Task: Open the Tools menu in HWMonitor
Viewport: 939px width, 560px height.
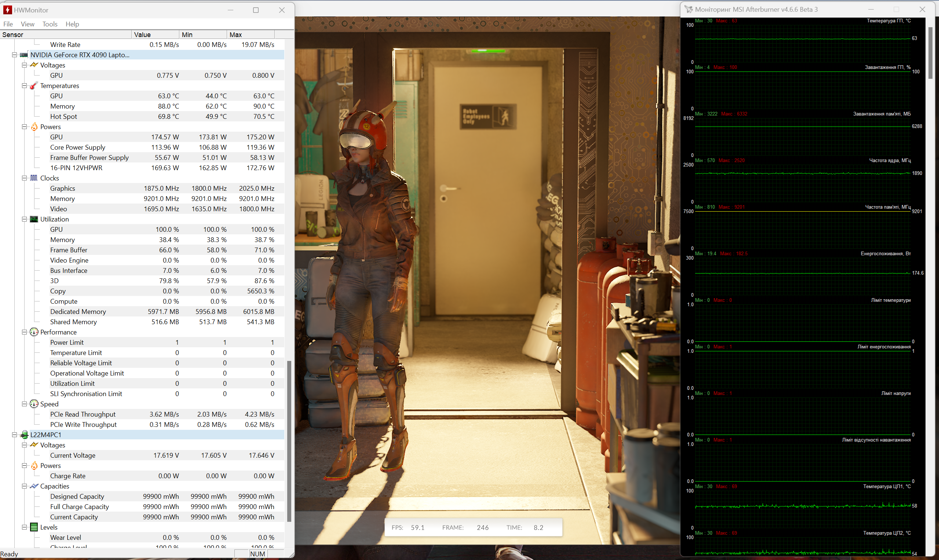Action: (x=50, y=24)
